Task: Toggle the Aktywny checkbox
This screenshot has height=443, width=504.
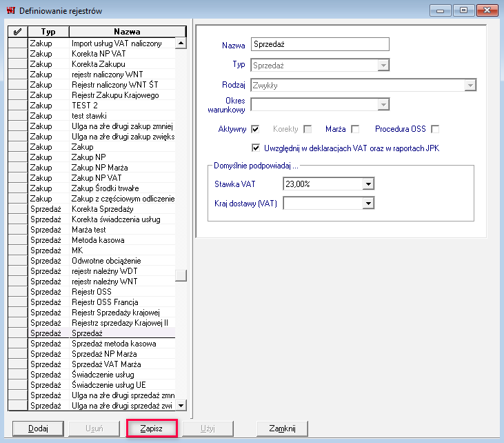Action: point(255,129)
